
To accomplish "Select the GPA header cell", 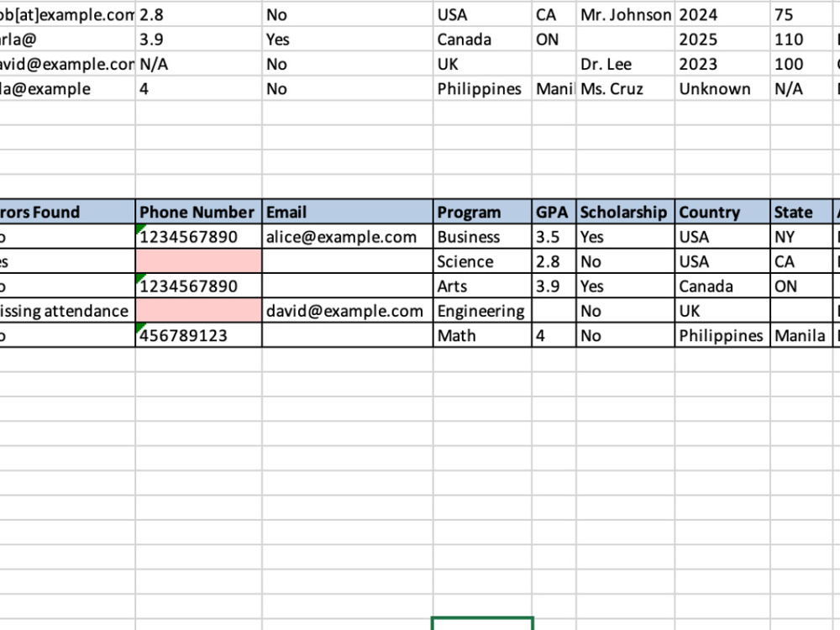I will coord(554,212).
